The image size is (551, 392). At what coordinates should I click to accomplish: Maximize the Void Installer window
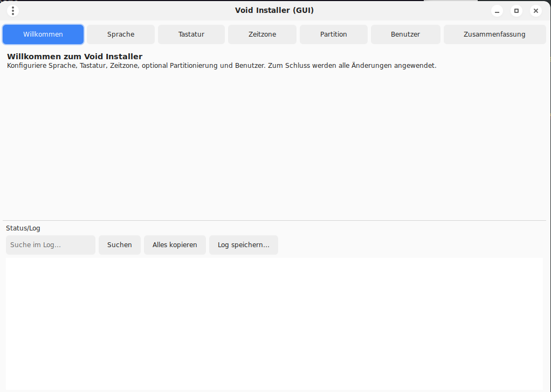[x=516, y=11]
